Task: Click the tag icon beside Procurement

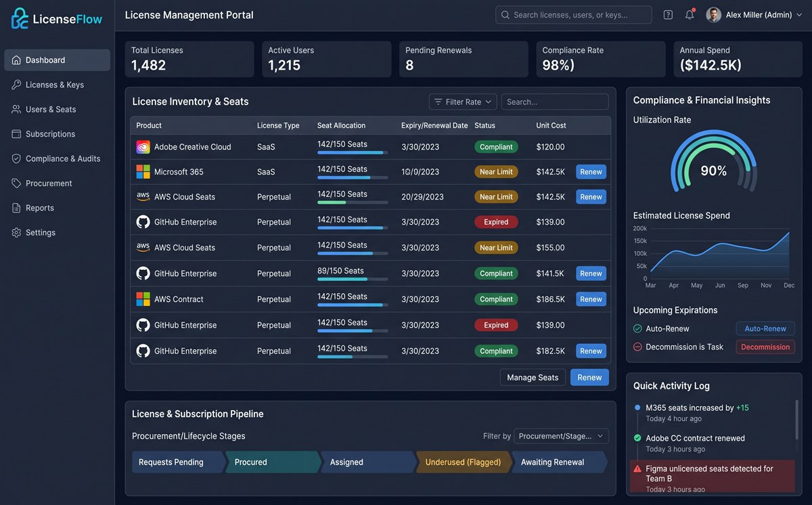Action: point(16,183)
